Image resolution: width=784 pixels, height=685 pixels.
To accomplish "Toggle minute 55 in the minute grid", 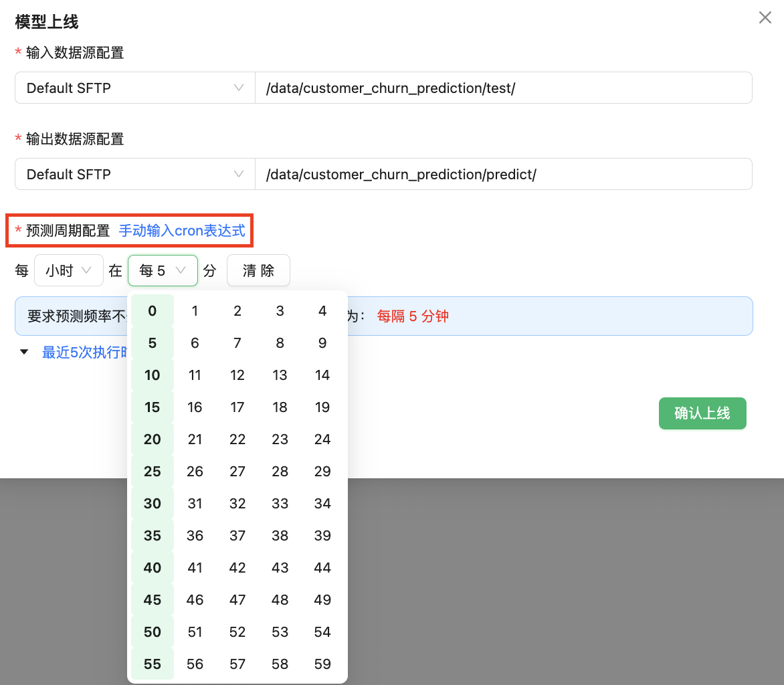I will (153, 664).
